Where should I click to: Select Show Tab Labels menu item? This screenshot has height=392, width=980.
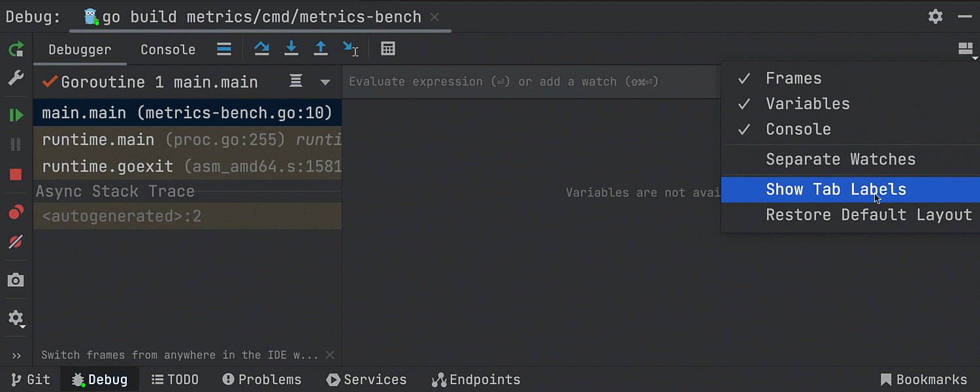point(836,189)
